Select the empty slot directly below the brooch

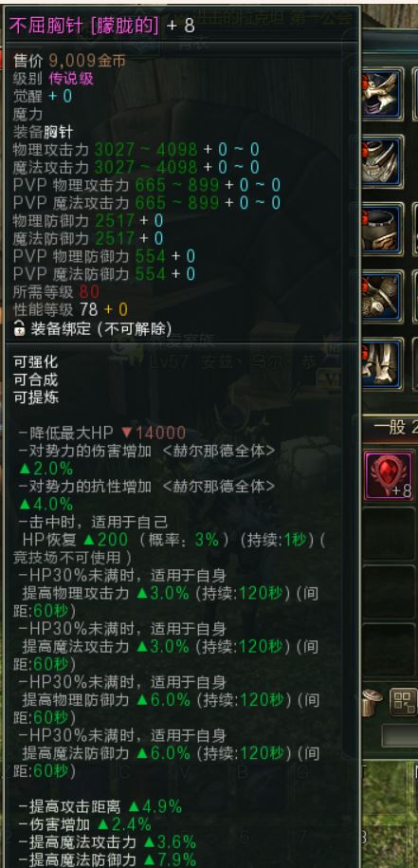[389, 534]
